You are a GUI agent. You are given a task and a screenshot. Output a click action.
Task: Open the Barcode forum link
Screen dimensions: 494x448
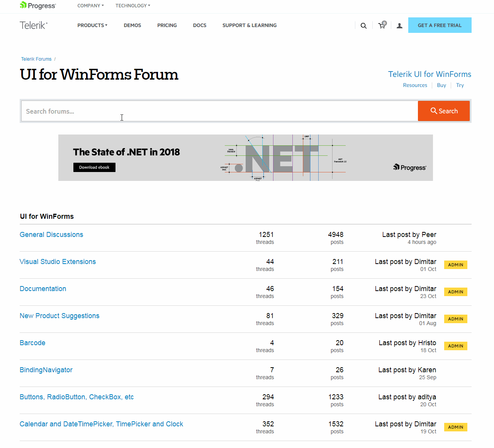coord(32,343)
